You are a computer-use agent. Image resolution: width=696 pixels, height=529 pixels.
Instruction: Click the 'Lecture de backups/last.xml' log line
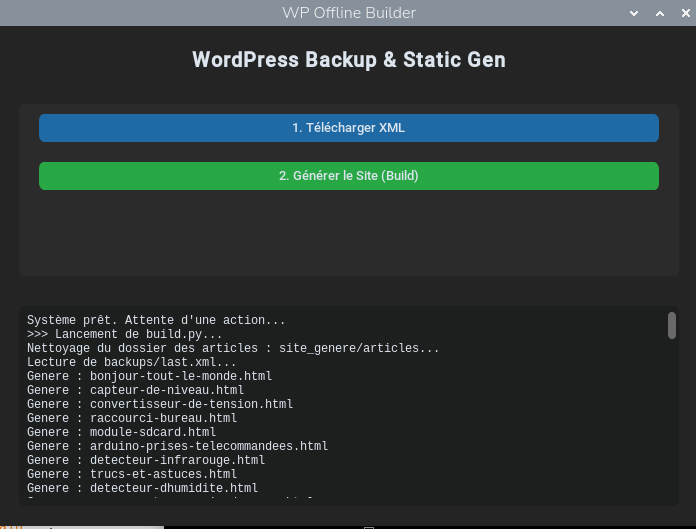pos(132,362)
